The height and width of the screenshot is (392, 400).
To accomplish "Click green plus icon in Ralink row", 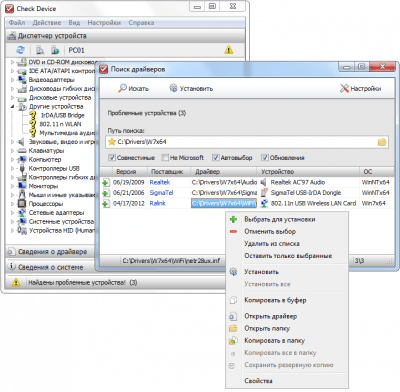I will 106,203.
